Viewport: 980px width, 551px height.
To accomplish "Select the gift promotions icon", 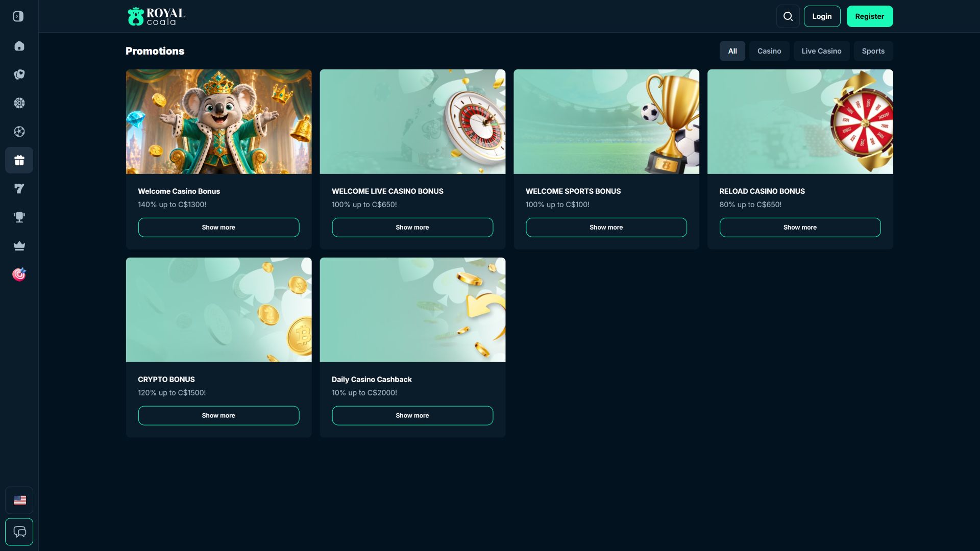I will [19, 160].
